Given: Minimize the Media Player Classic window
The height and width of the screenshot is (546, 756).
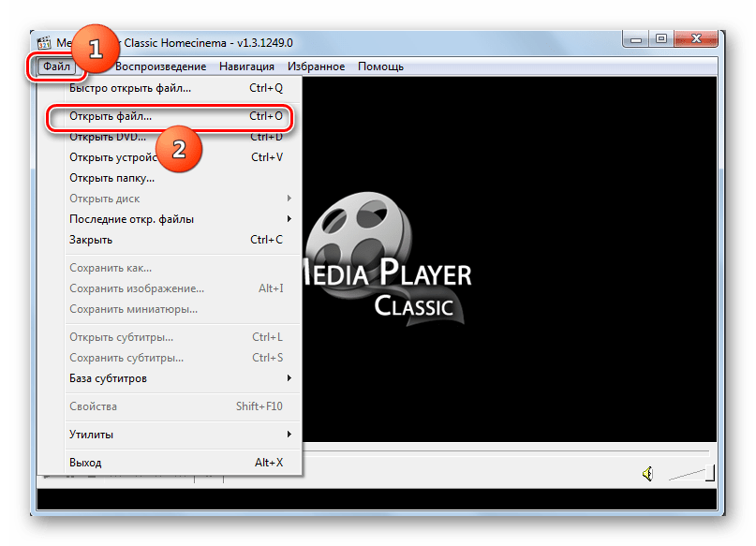Looking at the screenshot, I should (x=636, y=39).
